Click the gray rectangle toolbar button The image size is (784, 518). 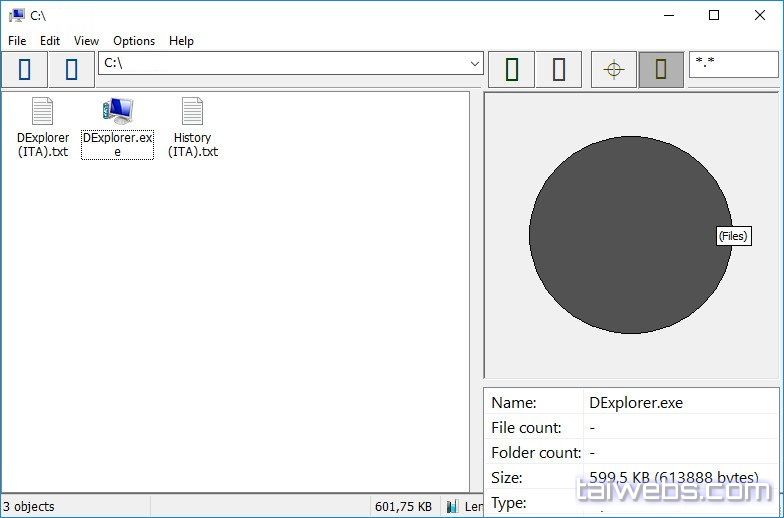point(559,69)
